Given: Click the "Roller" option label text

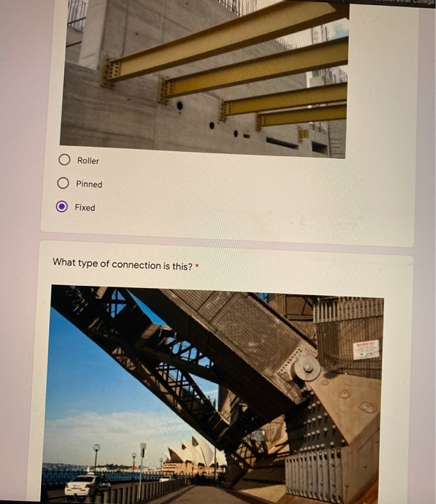Looking at the screenshot, I should [x=88, y=161].
